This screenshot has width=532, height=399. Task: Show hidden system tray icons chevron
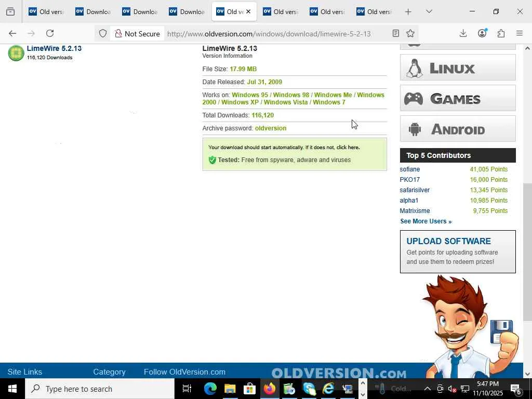click(428, 389)
